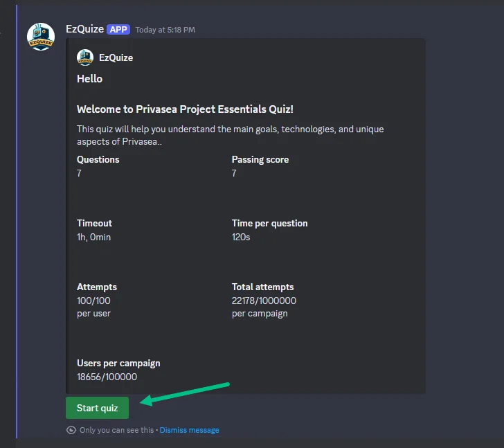Click the '1h, 0min' timeout value
This screenshot has width=504, height=448.
(94, 238)
